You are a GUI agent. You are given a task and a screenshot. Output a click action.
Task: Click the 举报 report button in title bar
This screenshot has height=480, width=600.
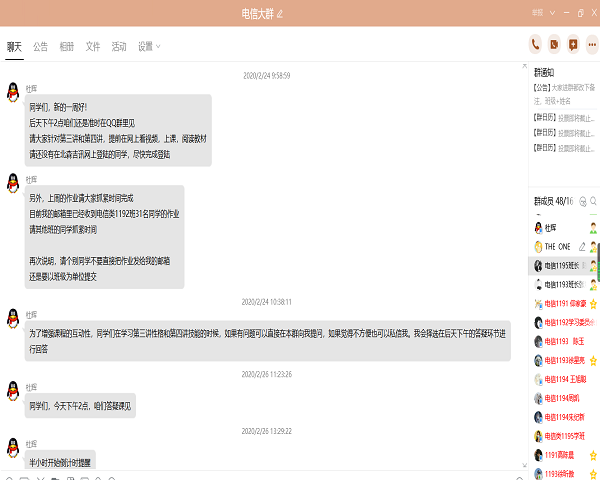(537, 13)
